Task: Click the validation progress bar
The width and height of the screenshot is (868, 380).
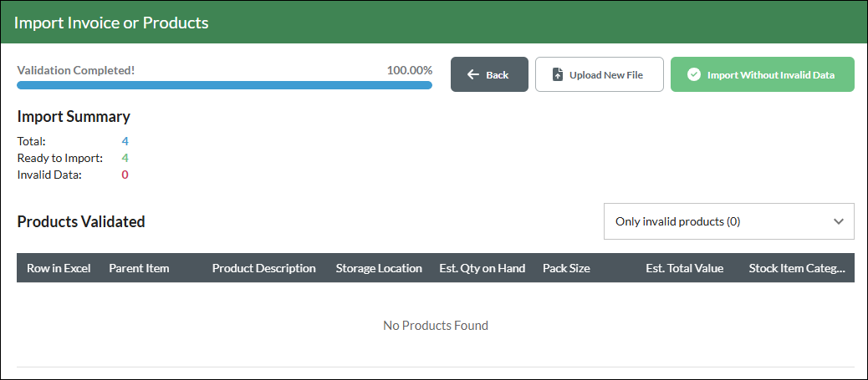Action: (224, 85)
